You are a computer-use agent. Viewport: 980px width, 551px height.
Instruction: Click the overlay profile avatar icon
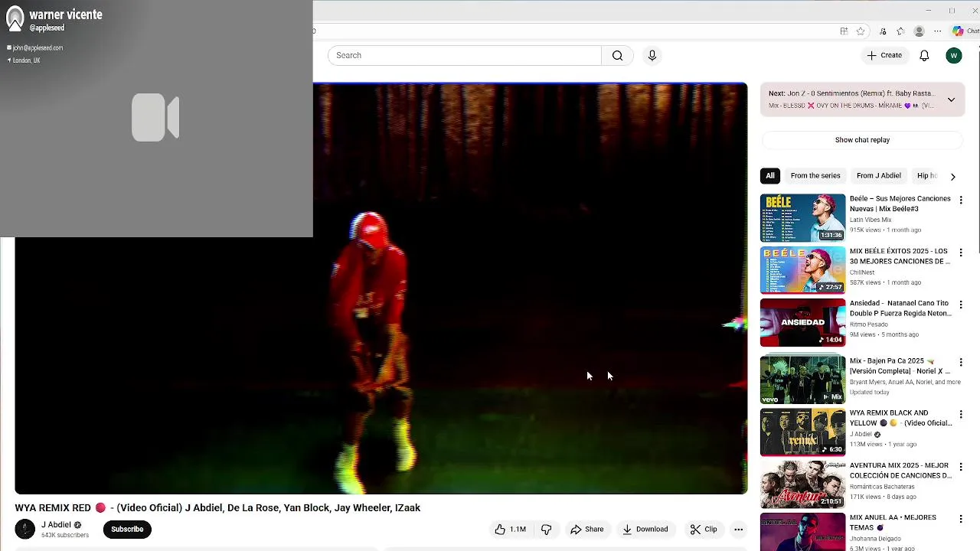(15, 18)
